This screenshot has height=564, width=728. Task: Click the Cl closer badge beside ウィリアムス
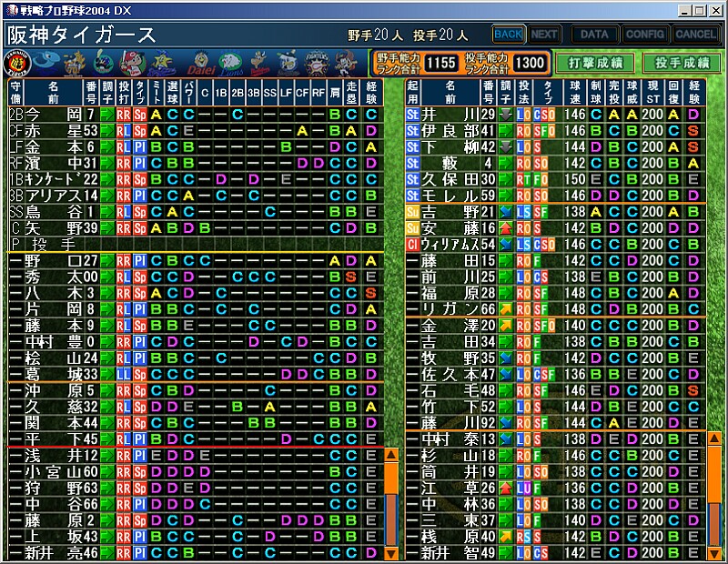(x=412, y=244)
